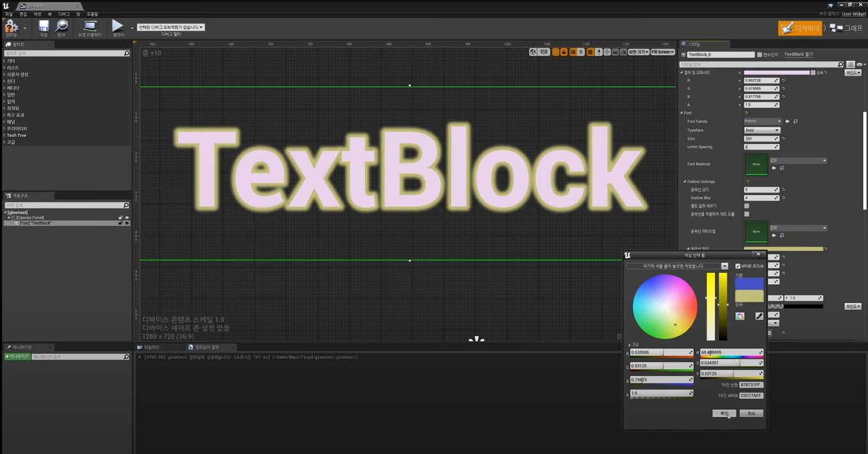Toggle grid snapping icon in viewport toolbar
The width and height of the screenshot is (868, 454).
tap(590, 52)
